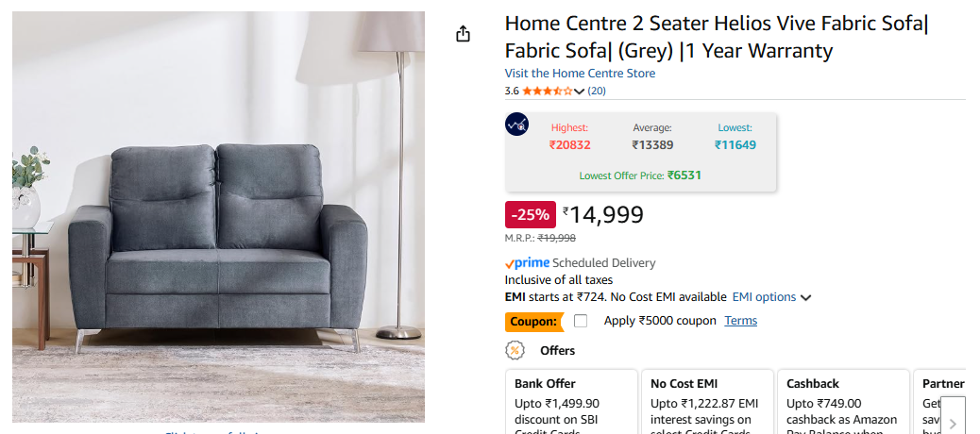Viewport: 980px width, 434px height.
Task: Expand the EMI options dropdown
Action: pos(772,297)
